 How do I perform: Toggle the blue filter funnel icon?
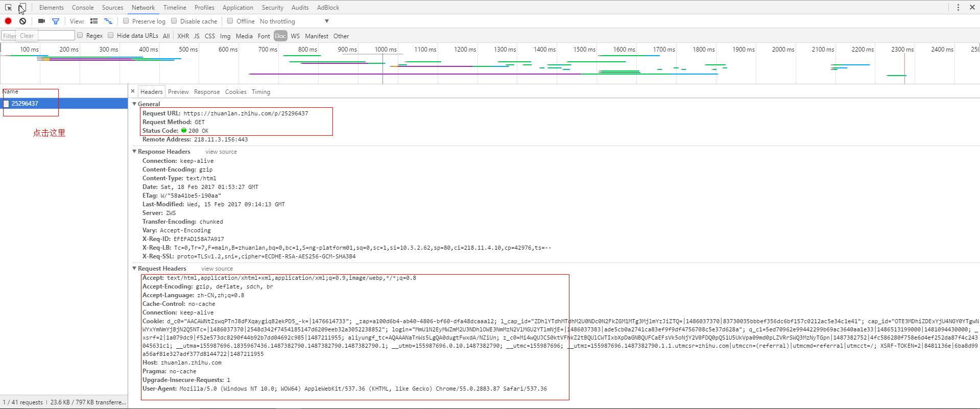click(x=56, y=21)
